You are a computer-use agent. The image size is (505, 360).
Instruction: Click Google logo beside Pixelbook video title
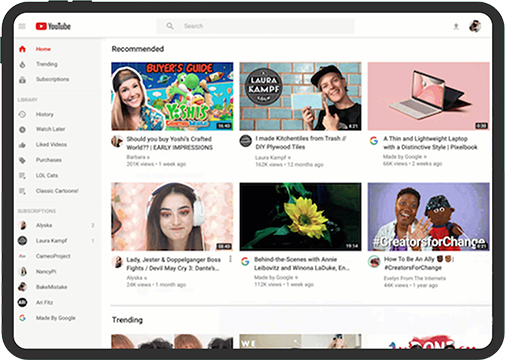point(374,141)
